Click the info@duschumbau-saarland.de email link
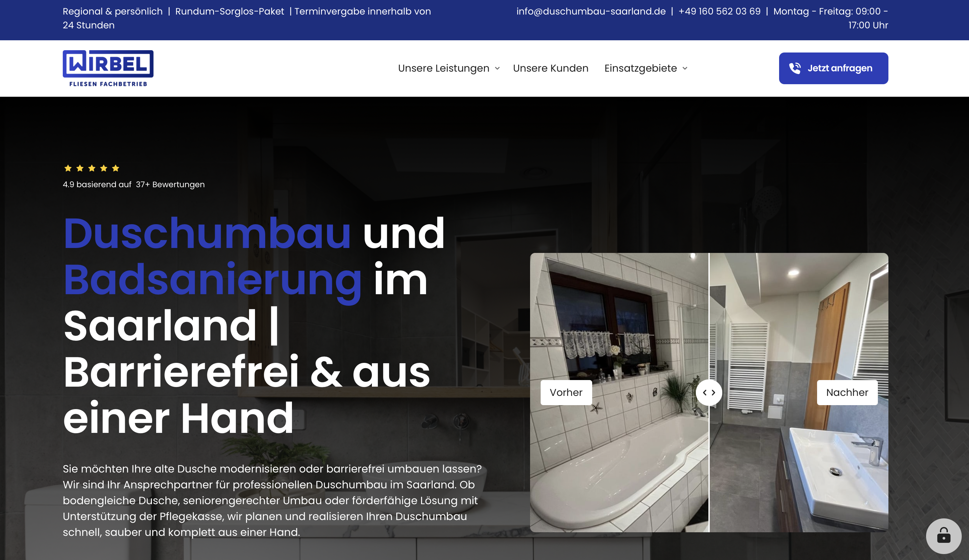 point(591,11)
